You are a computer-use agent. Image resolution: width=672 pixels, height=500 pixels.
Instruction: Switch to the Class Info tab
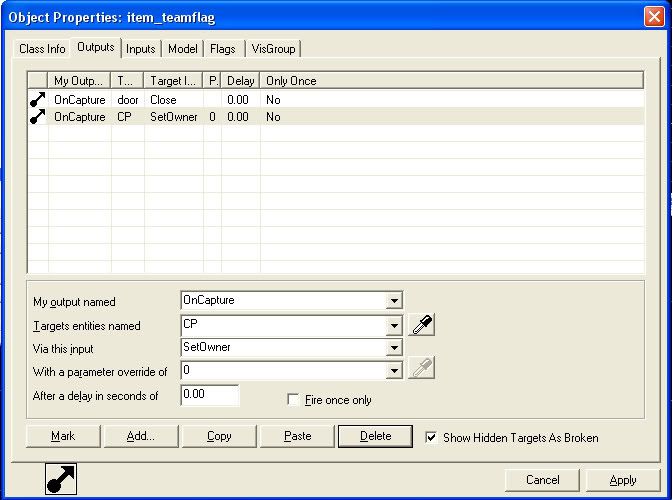[42, 49]
